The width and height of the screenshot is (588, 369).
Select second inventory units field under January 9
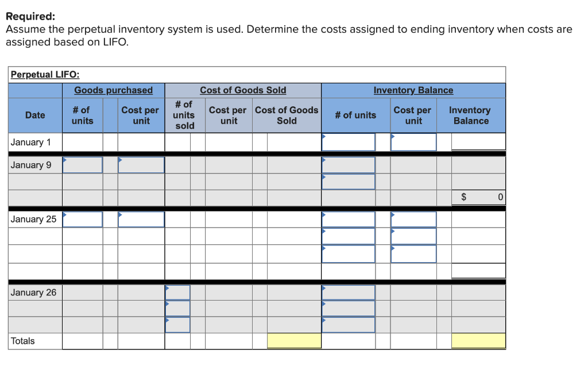349,182
